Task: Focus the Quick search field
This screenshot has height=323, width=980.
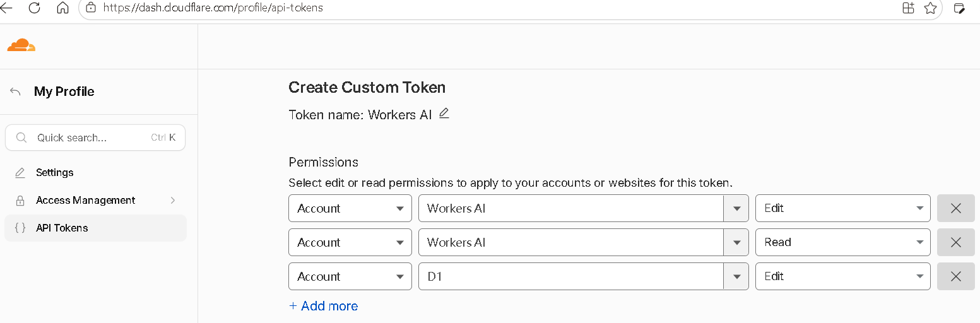Action: click(x=95, y=138)
